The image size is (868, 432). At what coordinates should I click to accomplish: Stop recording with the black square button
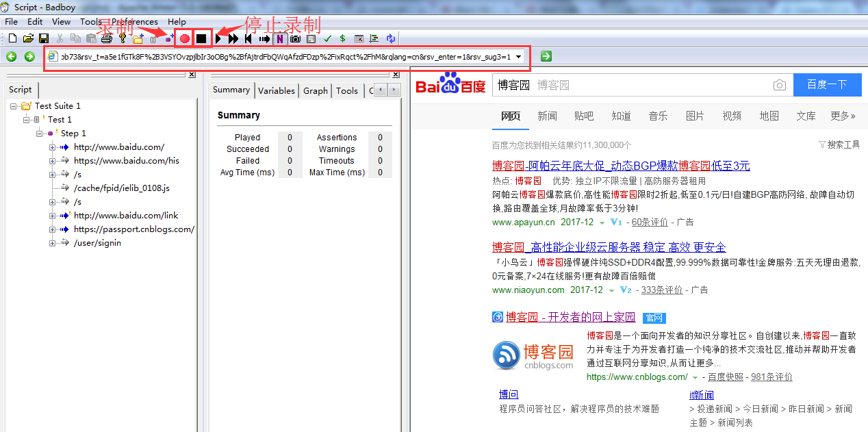[201, 38]
